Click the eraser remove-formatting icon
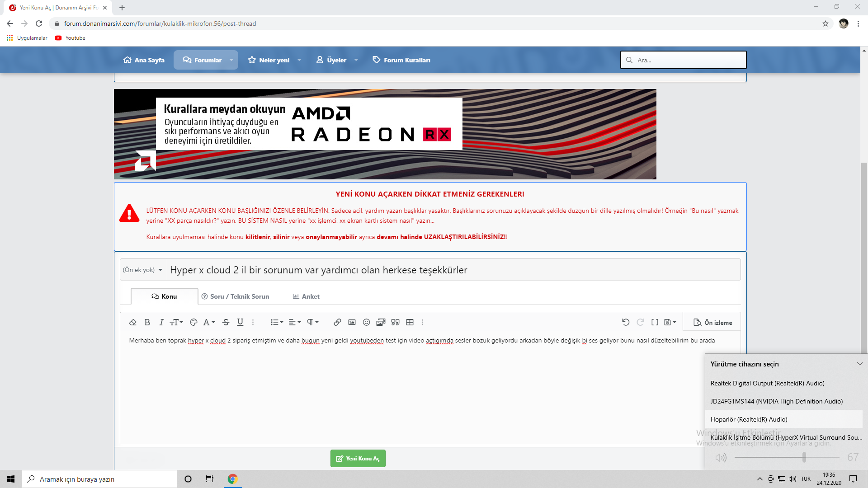This screenshot has width=868, height=488. [x=132, y=322]
